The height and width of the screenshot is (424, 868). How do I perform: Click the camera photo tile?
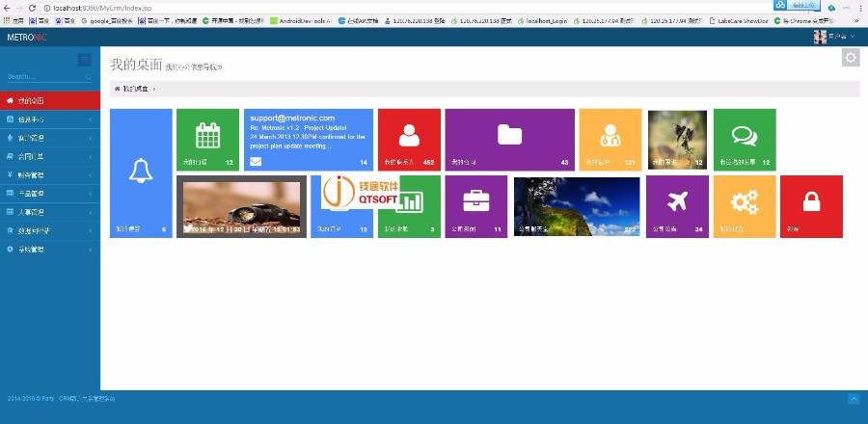241,207
